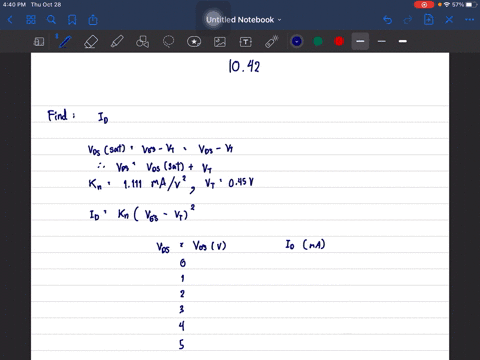Go back with the left chevron
Image resolution: width=480 pixels, height=360 pixels.
[10, 20]
